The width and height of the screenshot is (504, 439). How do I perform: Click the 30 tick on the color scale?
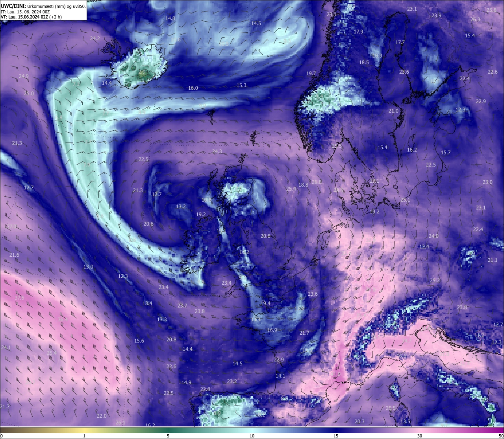(x=420, y=436)
